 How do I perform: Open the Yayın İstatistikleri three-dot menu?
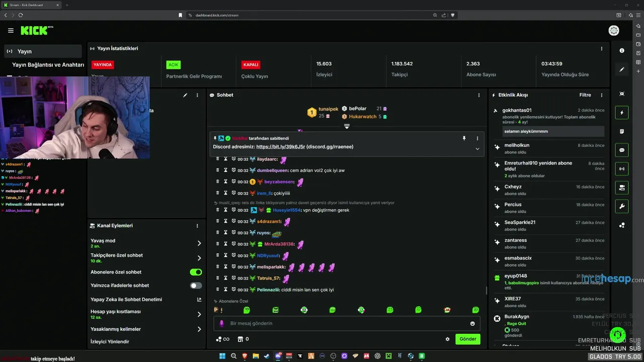(601, 49)
